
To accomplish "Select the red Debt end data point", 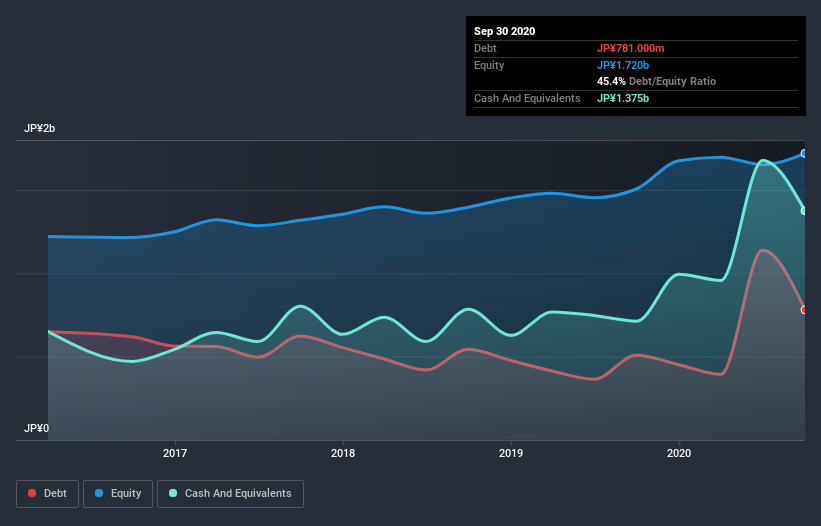I will click(x=804, y=310).
